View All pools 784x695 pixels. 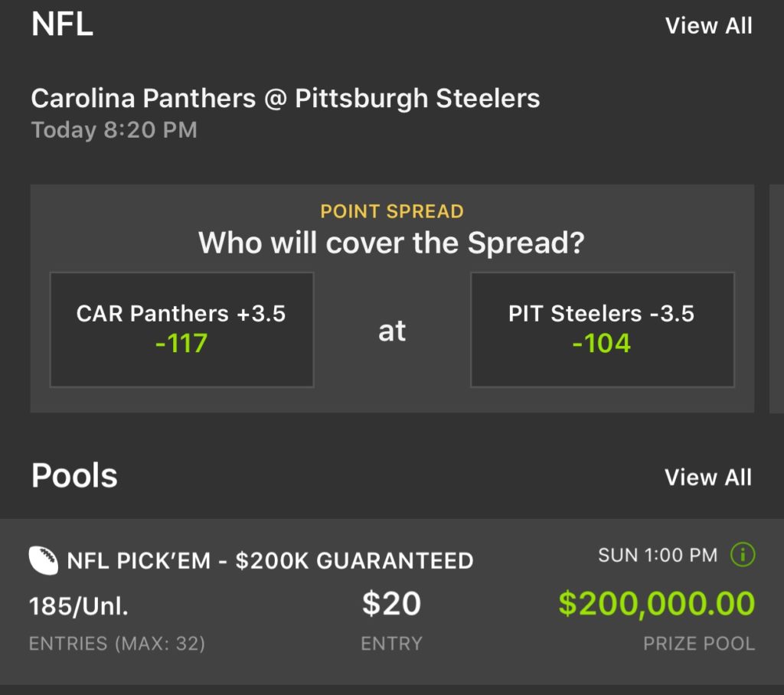708,476
